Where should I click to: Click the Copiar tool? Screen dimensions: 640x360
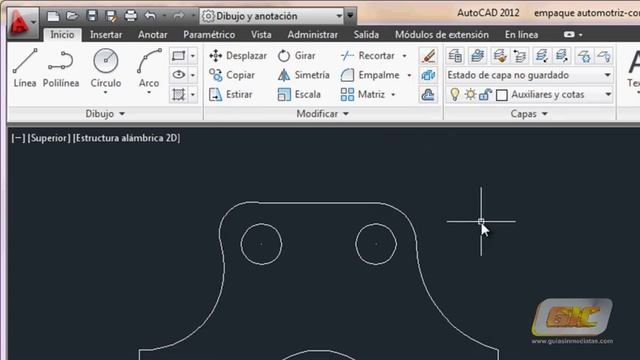[x=232, y=75]
